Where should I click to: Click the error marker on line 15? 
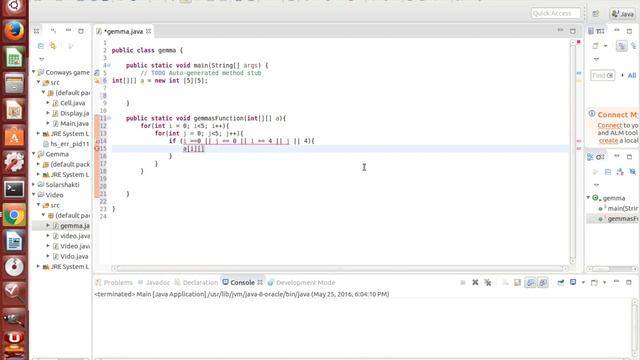pyautogui.click(x=97, y=149)
